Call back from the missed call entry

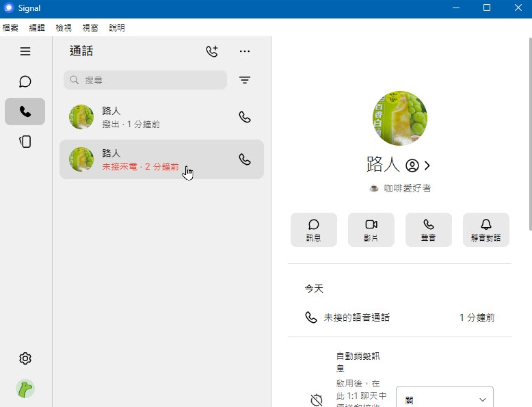pyautogui.click(x=245, y=159)
